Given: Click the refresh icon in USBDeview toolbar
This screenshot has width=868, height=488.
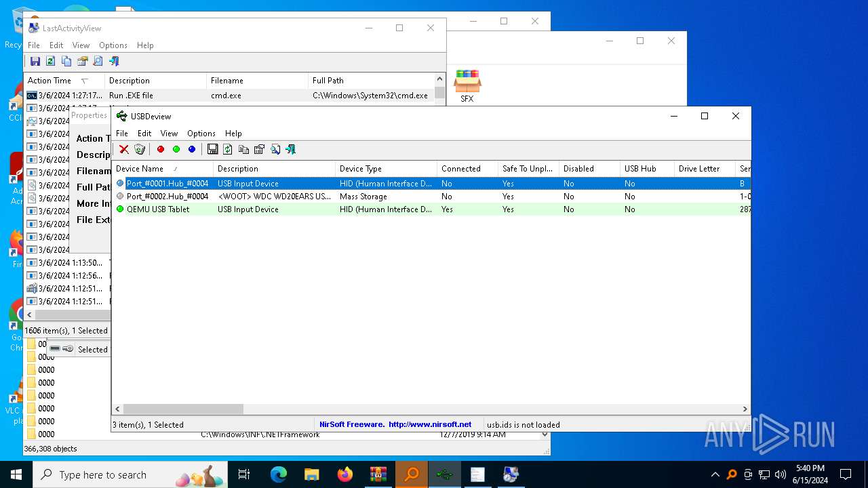Looking at the screenshot, I should 228,149.
